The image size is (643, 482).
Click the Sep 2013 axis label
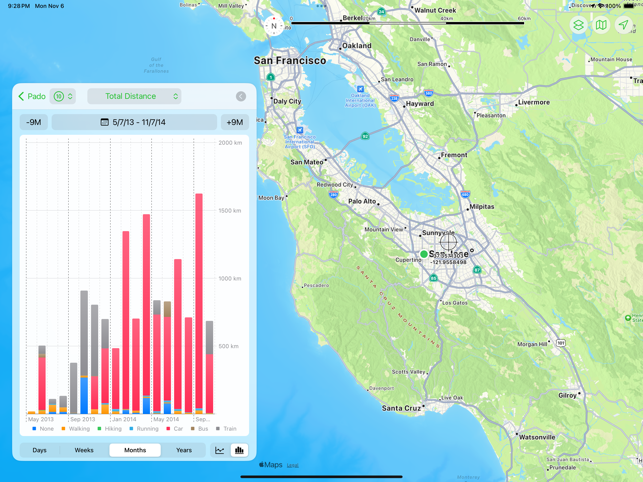click(82, 419)
